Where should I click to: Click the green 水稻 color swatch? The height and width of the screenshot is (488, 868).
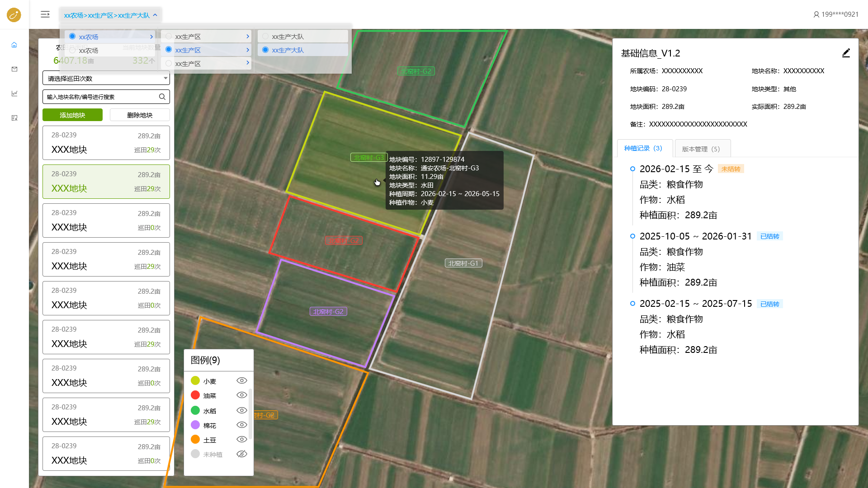tap(195, 410)
